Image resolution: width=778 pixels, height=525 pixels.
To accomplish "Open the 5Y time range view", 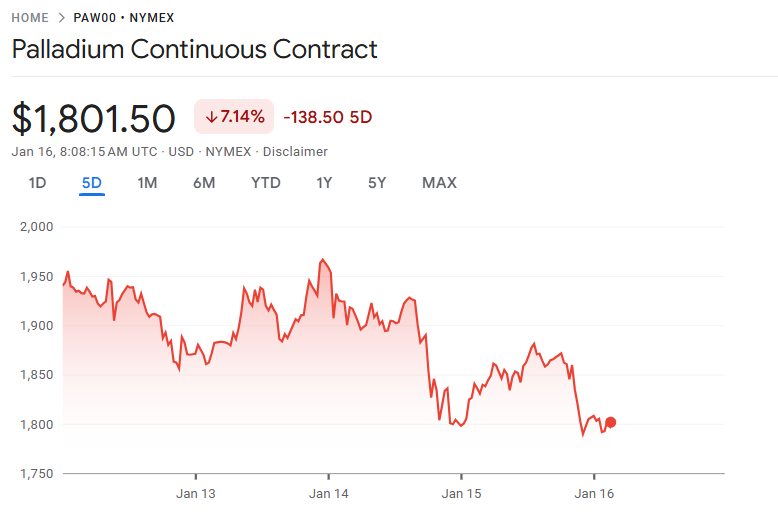I will (x=377, y=182).
